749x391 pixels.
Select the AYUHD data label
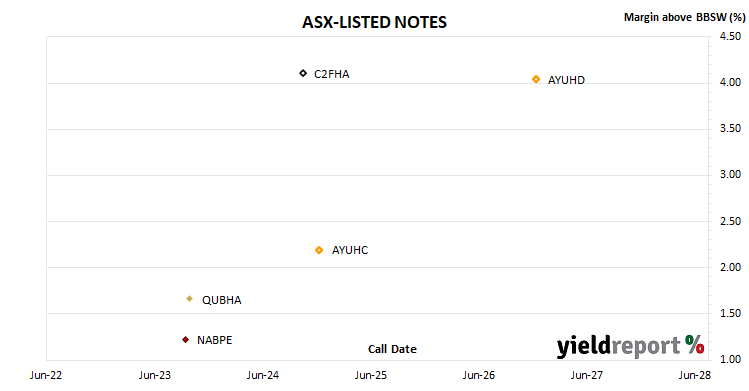coord(566,80)
